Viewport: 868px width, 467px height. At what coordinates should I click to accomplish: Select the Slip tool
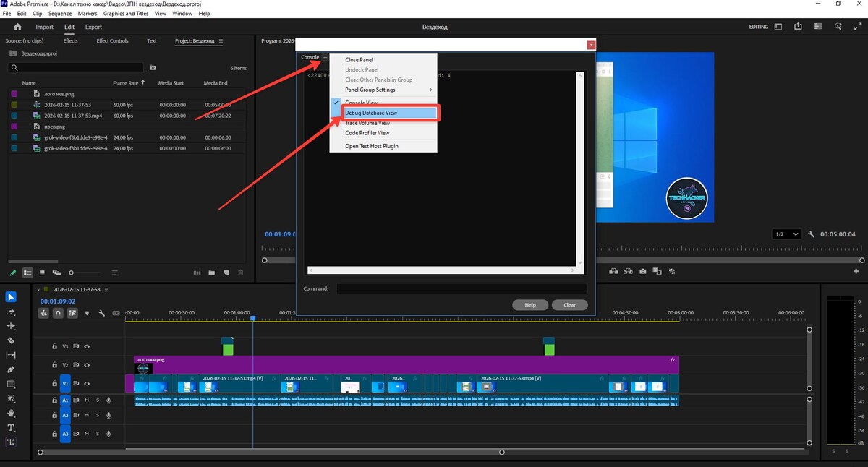pyautogui.click(x=11, y=355)
